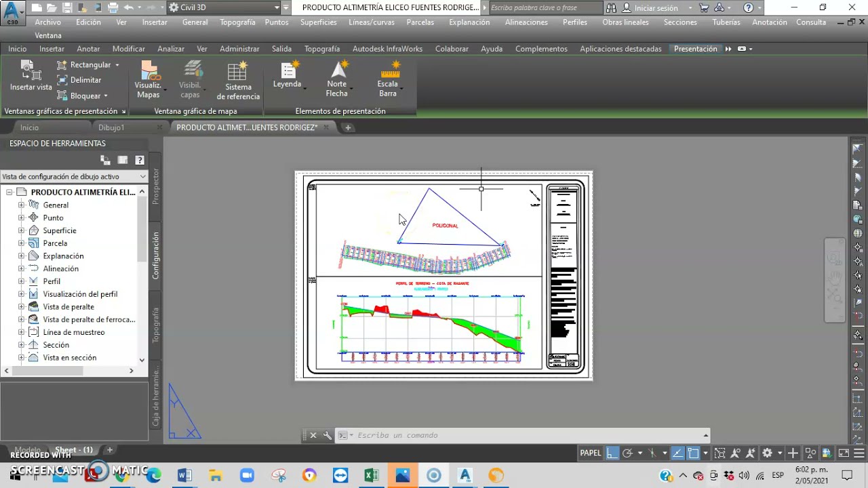Viewport: 868px width, 488px height.
Task: Toggle dynamic input angle icon in status bar
Action: coord(679,453)
